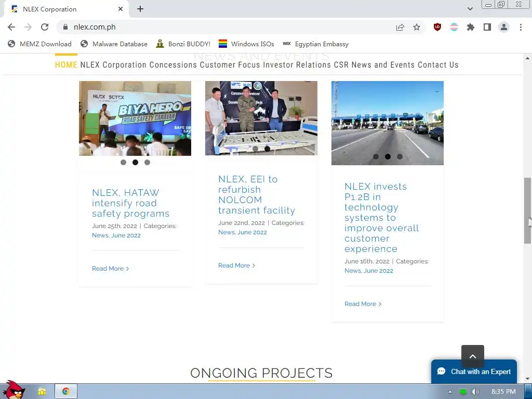
Task: Toggle browser side panel
Action: 487,27
